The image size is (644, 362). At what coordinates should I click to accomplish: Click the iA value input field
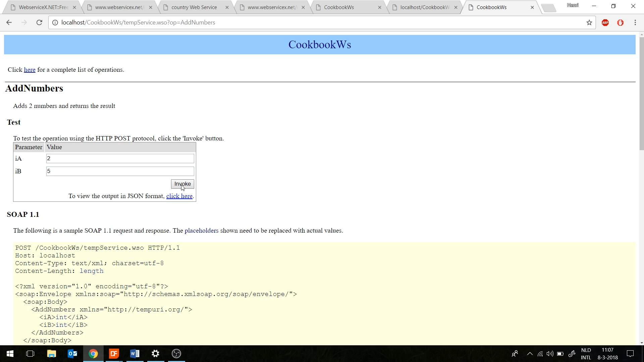(120, 159)
